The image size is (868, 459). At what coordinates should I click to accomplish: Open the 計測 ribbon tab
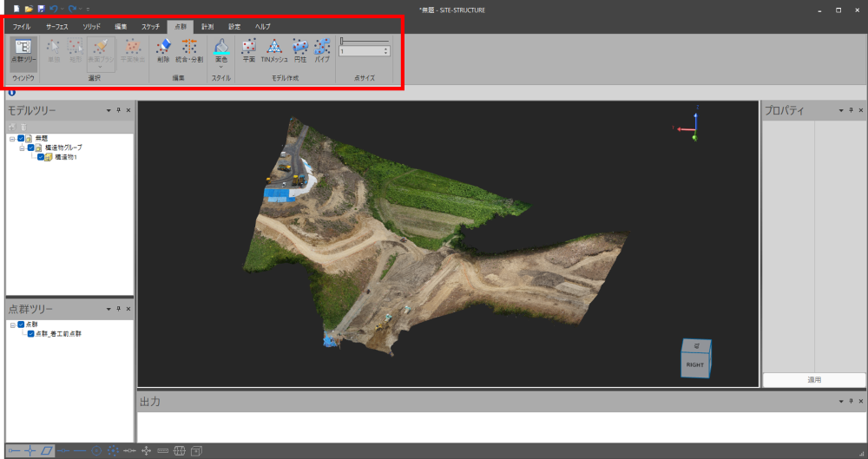tap(207, 27)
